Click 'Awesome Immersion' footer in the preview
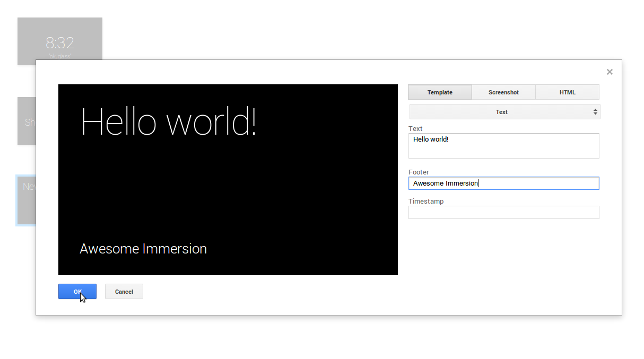644x359 pixels. coord(143,249)
